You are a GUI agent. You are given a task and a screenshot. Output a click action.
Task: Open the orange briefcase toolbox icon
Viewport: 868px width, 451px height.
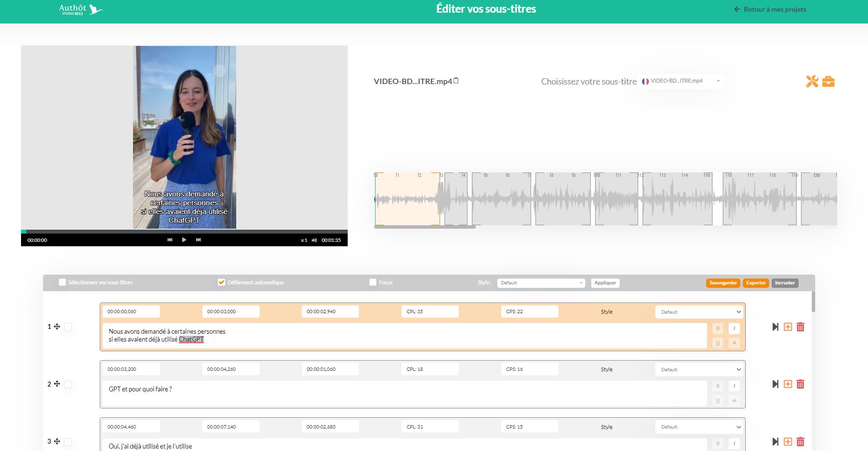(x=828, y=82)
